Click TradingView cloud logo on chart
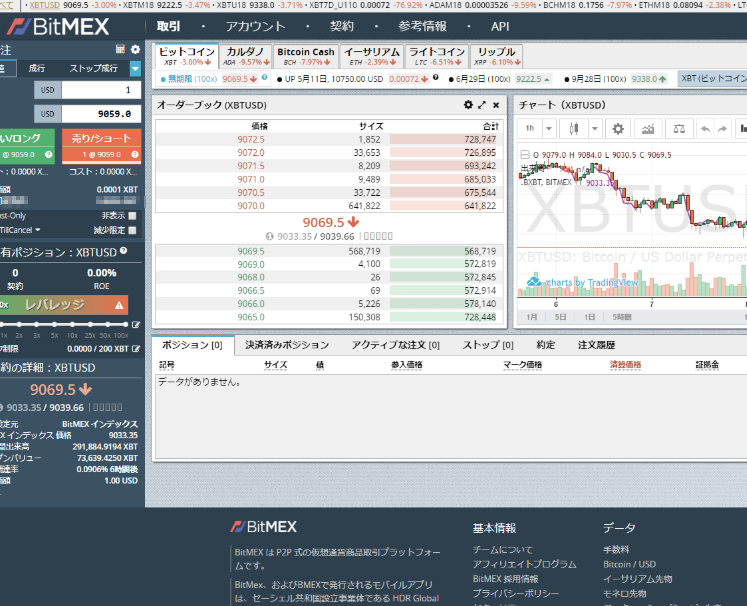 click(534, 282)
